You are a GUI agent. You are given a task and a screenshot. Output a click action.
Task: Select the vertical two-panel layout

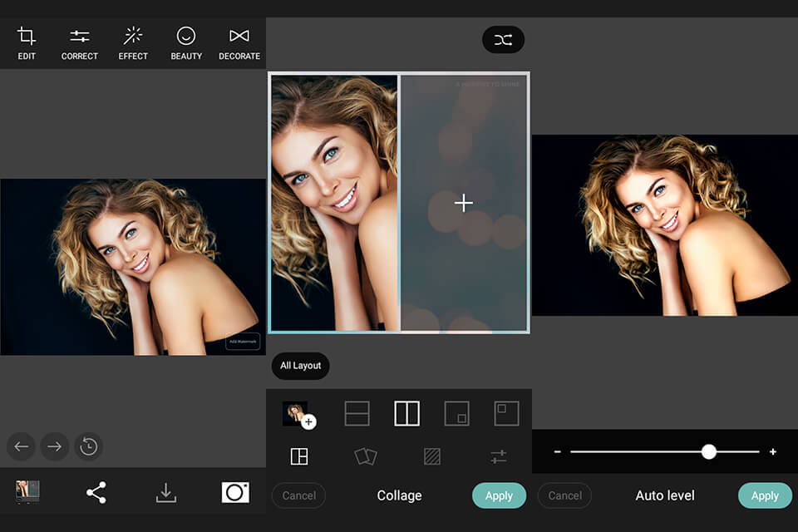tap(406, 412)
